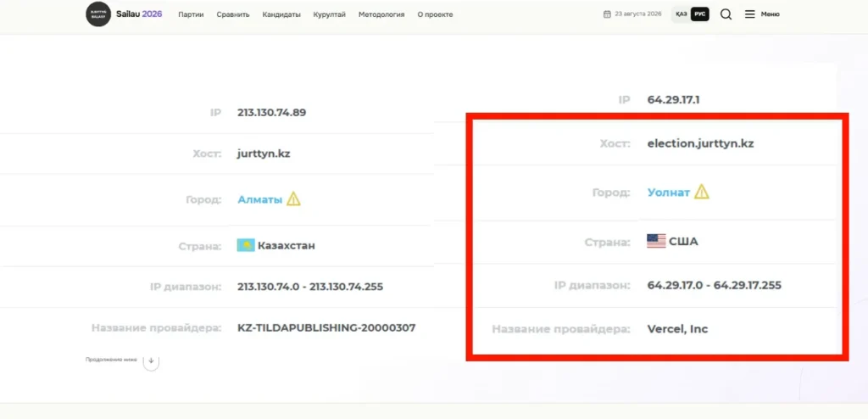Click the warning icon next to Алматы
The image size is (868, 419).
click(293, 198)
